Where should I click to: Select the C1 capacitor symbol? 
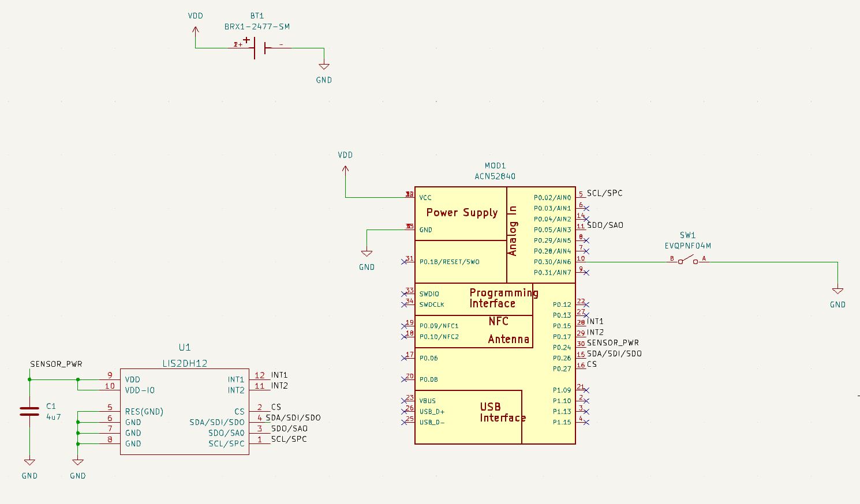tap(29, 411)
